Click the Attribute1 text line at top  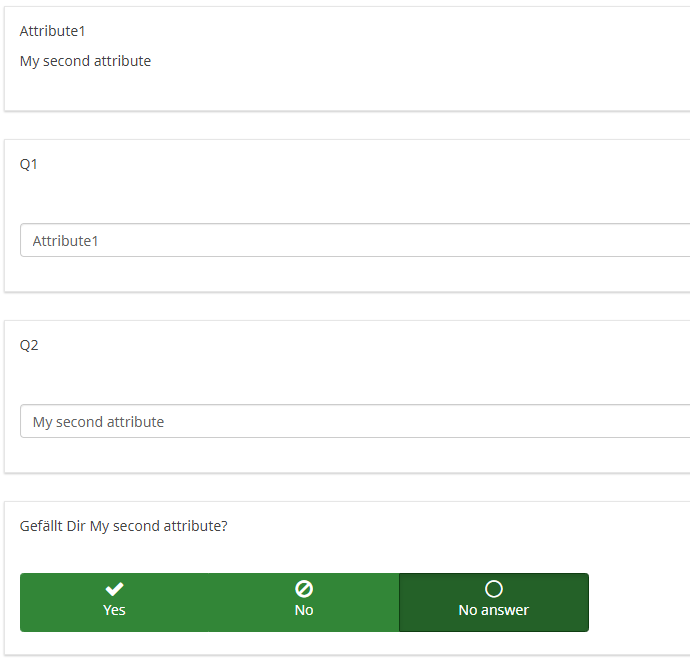[x=52, y=31]
